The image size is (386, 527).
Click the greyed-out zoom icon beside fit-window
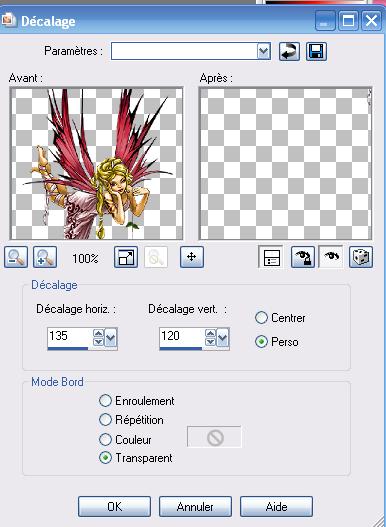point(156,257)
